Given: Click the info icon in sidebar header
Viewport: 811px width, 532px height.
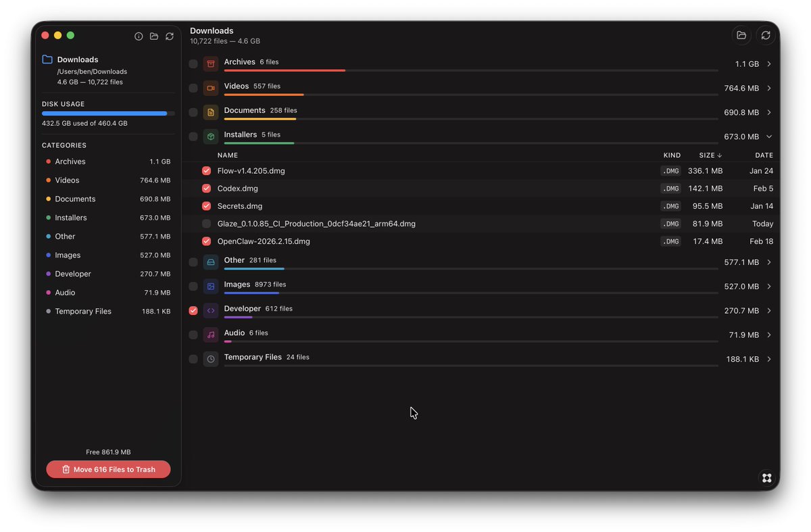Looking at the screenshot, I should 139,37.
